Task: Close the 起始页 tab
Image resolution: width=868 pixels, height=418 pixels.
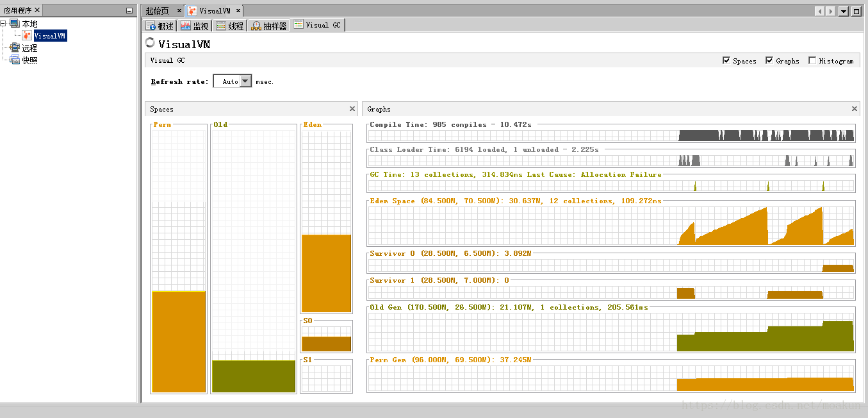Action: click(x=179, y=11)
